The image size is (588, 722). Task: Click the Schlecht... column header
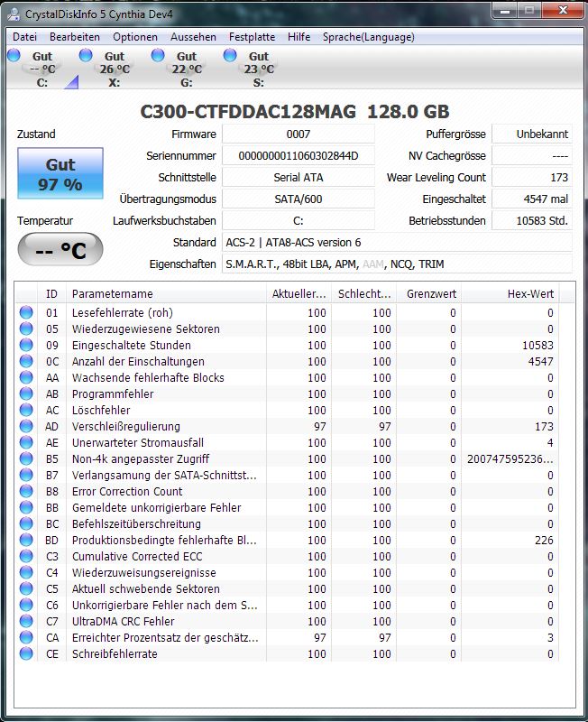pyautogui.click(x=364, y=294)
